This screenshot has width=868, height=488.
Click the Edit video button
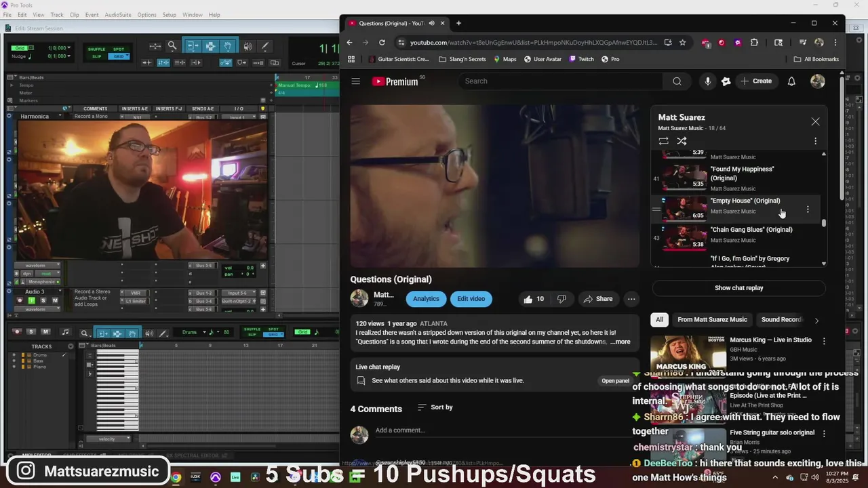[471, 299]
